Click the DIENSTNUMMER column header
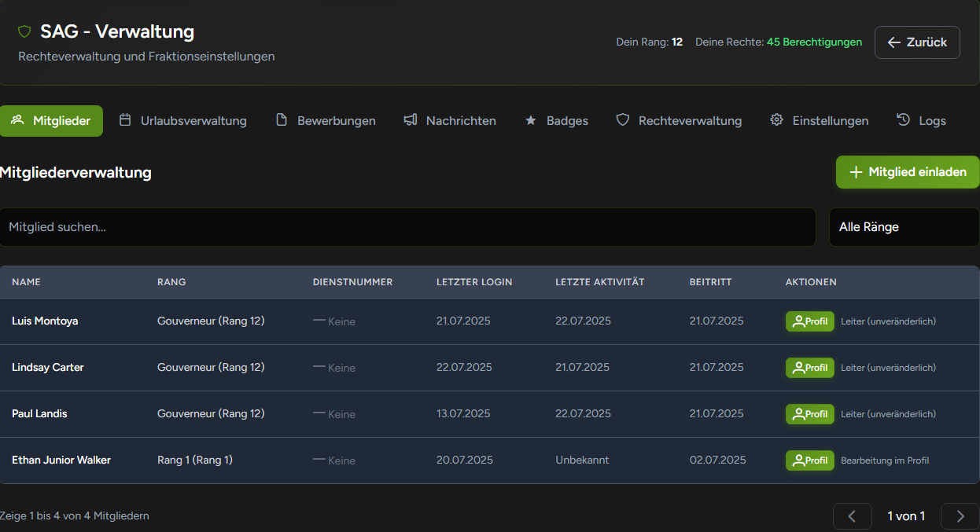The height and width of the screenshot is (532, 980). click(x=352, y=282)
